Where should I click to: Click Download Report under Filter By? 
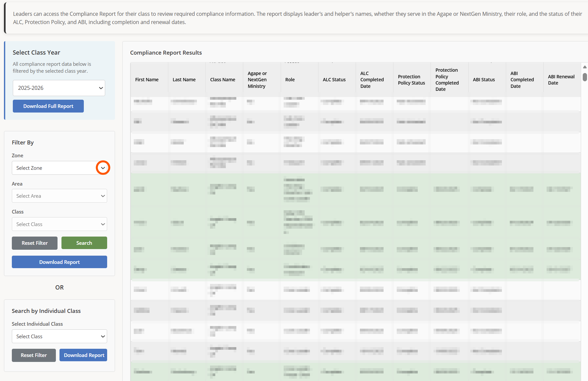click(x=59, y=262)
